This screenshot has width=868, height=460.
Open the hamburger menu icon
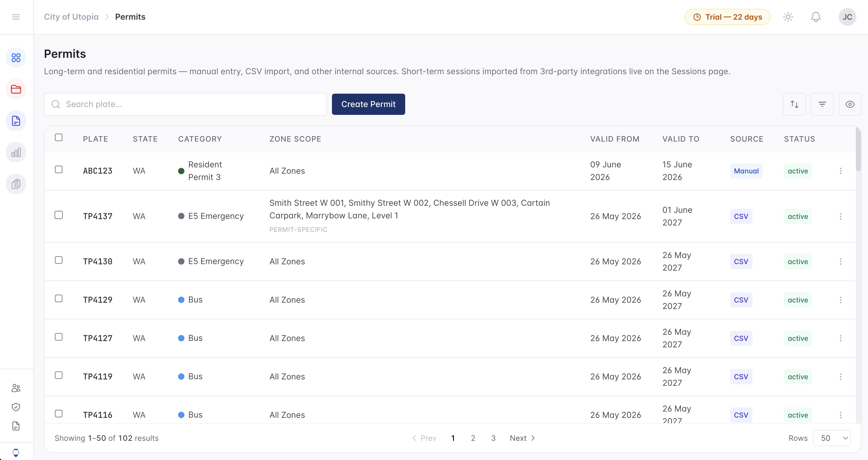[16, 17]
